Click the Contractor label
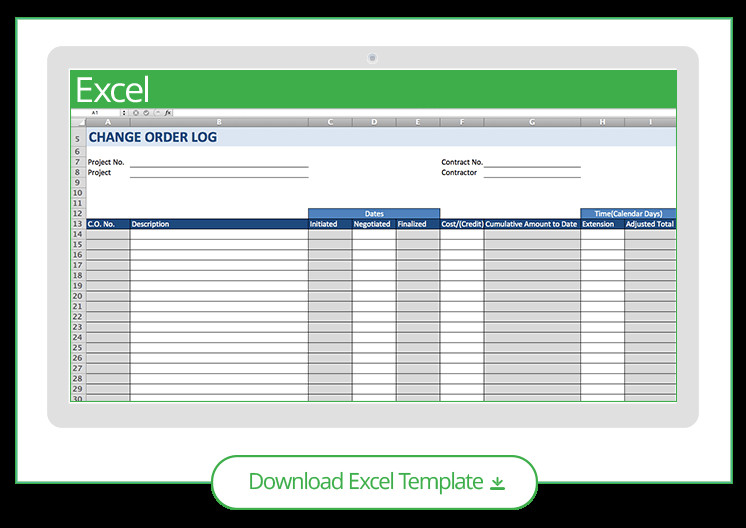 (459, 173)
